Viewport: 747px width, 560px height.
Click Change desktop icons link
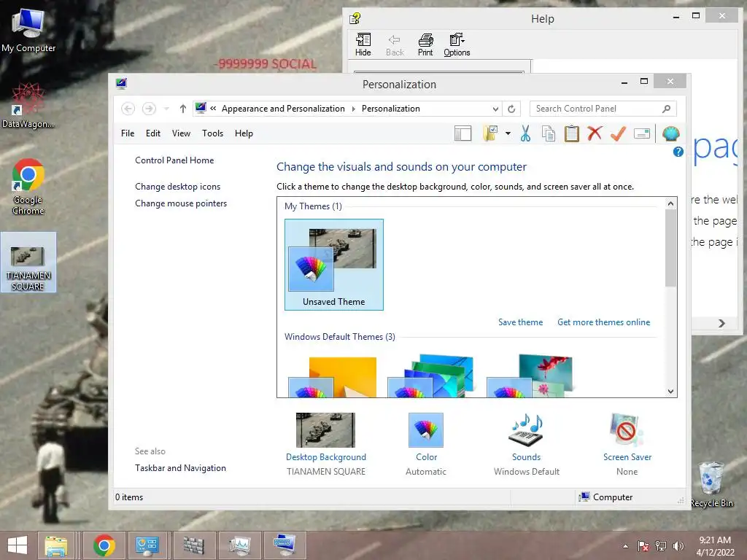[178, 187]
